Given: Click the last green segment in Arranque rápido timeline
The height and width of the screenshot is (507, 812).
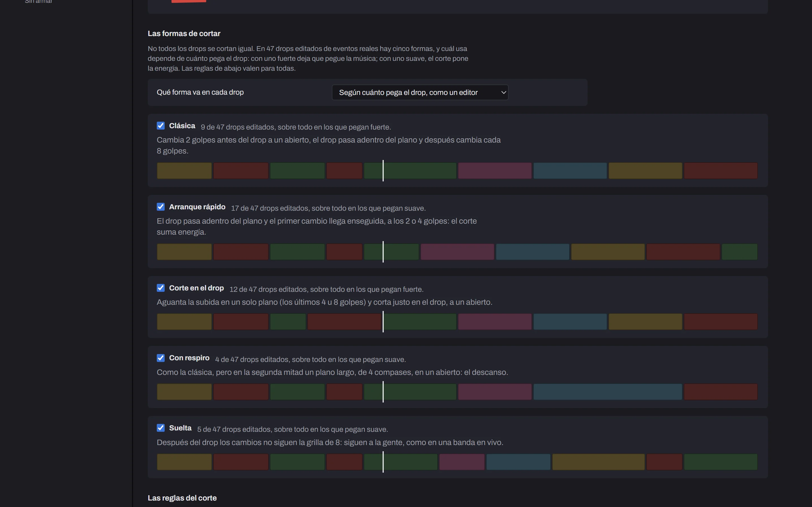Looking at the screenshot, I should [740, 252].
